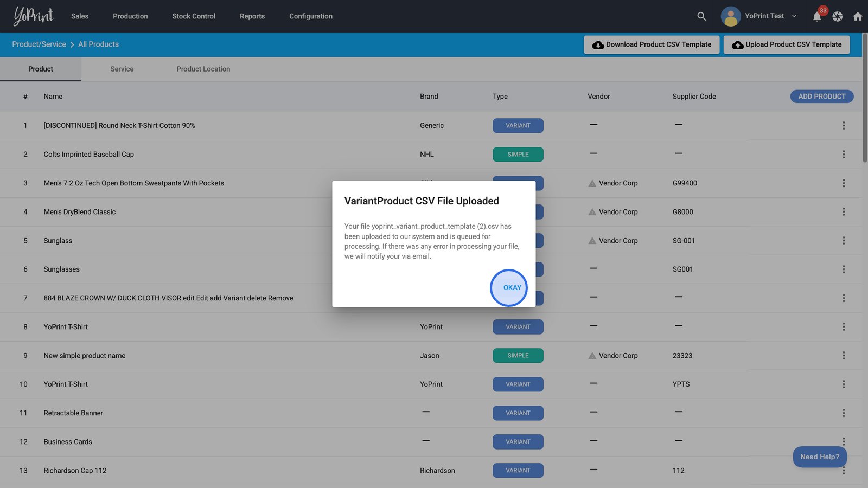Open the Stock Control menu

click(194, 16)
